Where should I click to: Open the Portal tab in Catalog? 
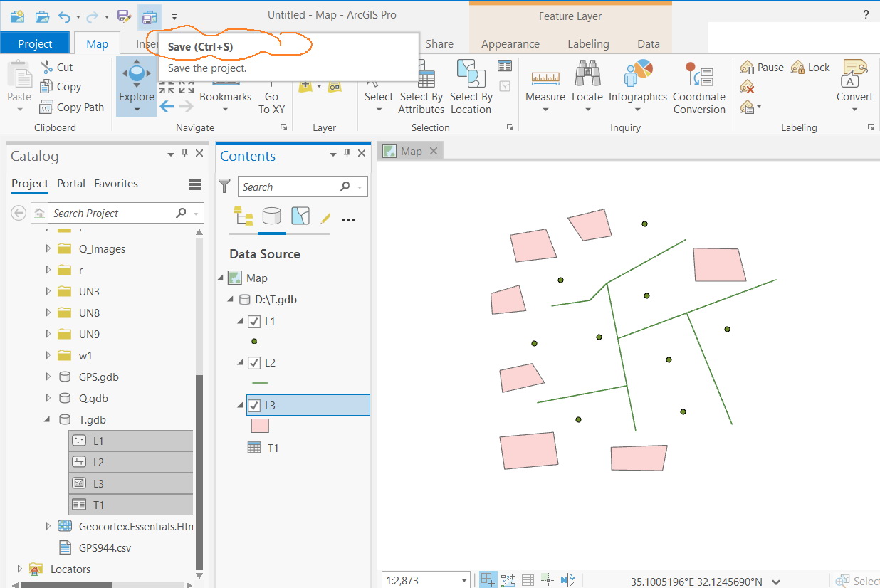pos(71,183)
